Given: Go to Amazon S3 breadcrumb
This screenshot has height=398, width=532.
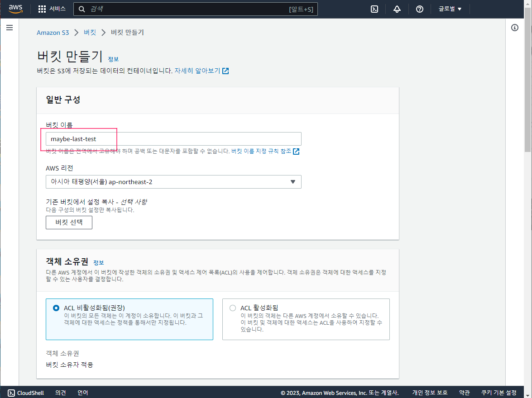Looking at the screenshot, I should (53, 33).
